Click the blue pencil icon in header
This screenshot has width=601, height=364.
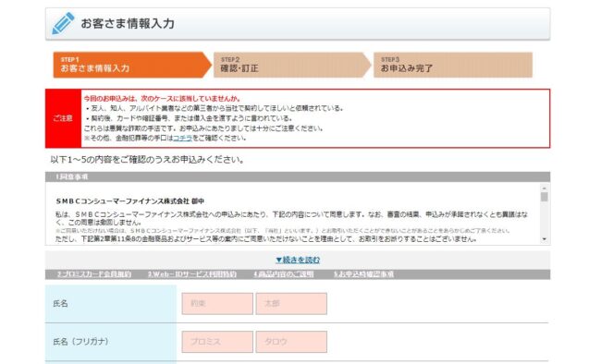point(63,23)
